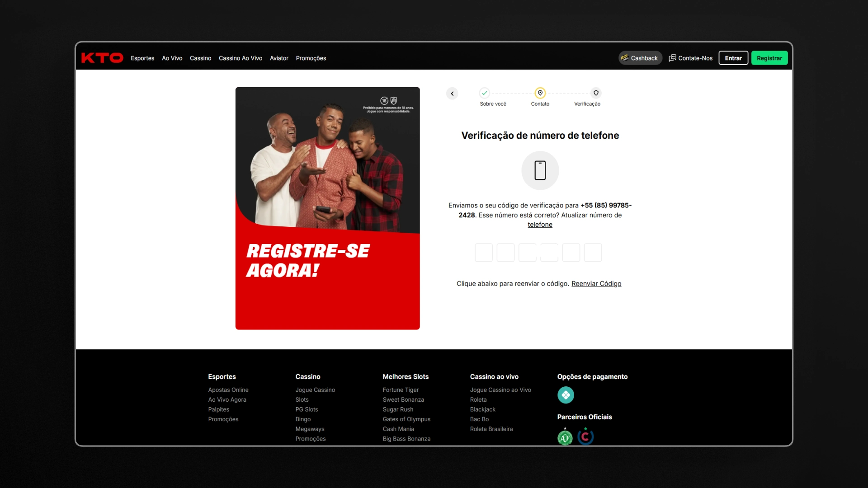Open the Esportes menu item

[142, 58]
